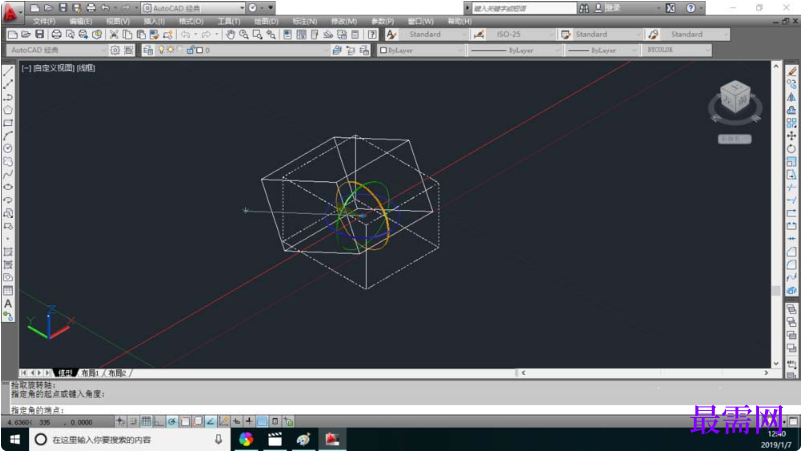Open the 编辑(E) menu
Viewport: 802px width, 451px height.
[81, 21]
